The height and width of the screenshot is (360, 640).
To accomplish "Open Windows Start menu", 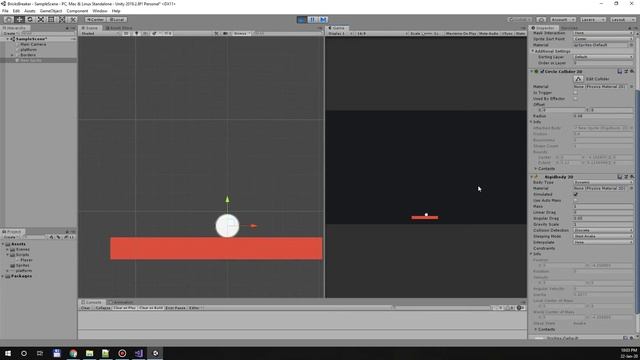I will pyautogui.click(x=8, y=353).
